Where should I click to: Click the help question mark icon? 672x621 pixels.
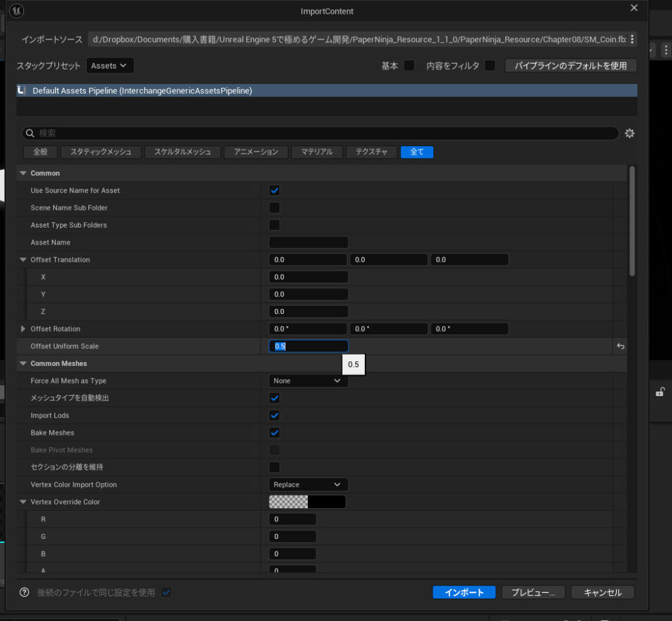(24, 592)
